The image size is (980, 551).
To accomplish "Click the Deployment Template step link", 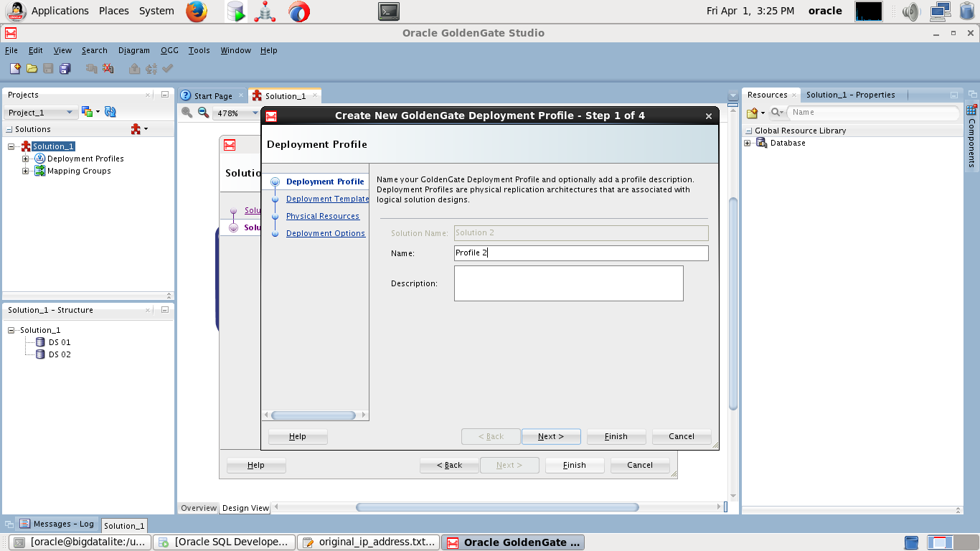I will 327,199.
